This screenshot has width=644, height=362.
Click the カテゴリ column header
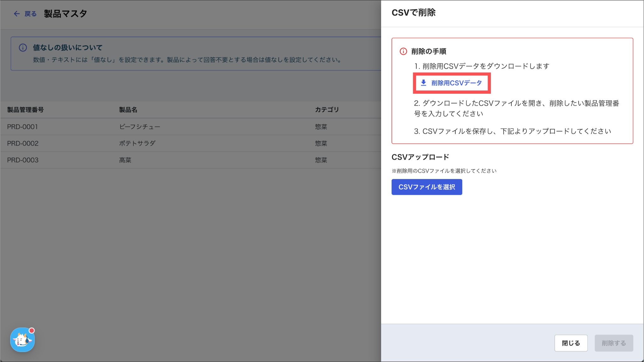point(327,110)
